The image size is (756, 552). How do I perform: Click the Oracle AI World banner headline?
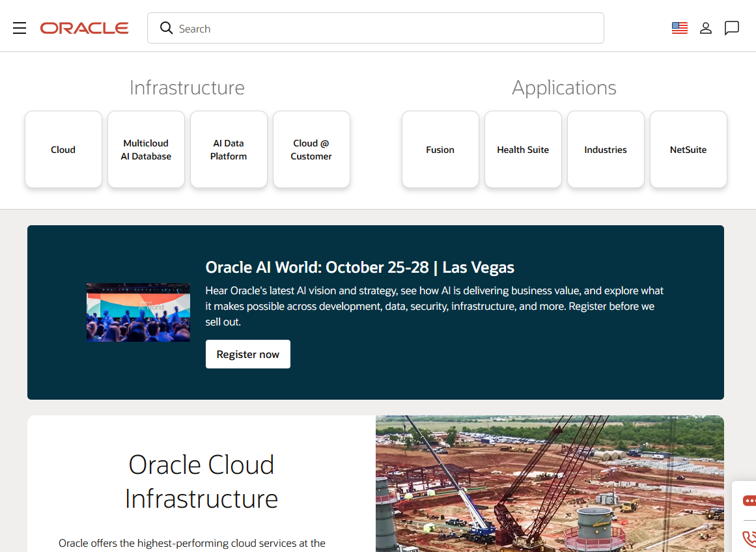coord(359,267)
